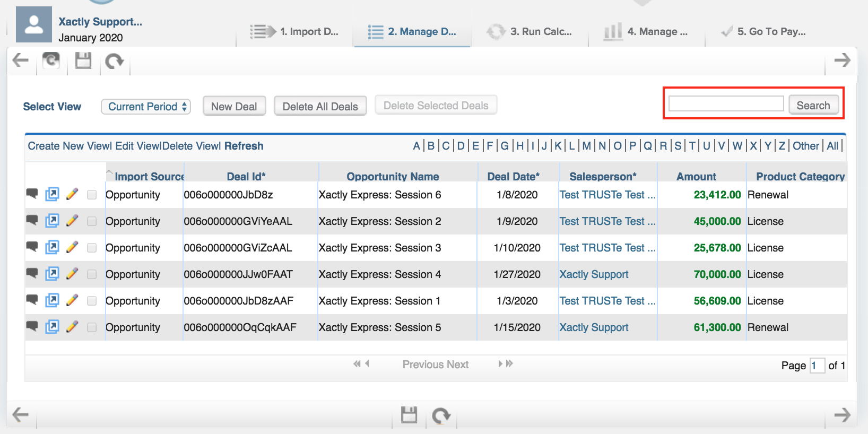The image size is (868, 434).
Task: Click the open-in-popup icon for Session 1
Action: coord(52,300)
